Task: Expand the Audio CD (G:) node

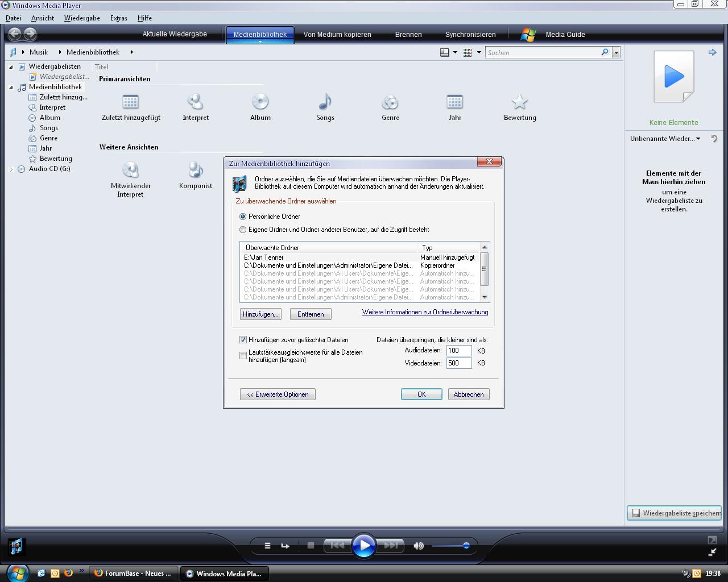Action: coord(11,169)
